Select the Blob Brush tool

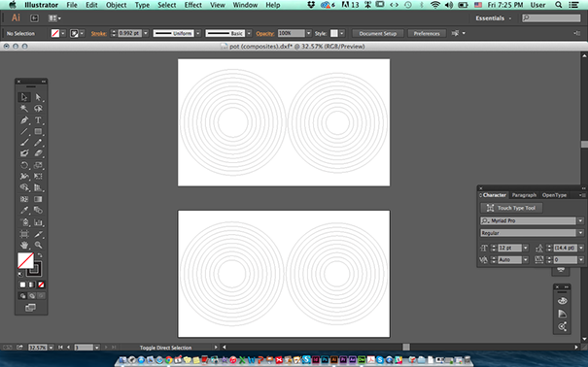24,153
